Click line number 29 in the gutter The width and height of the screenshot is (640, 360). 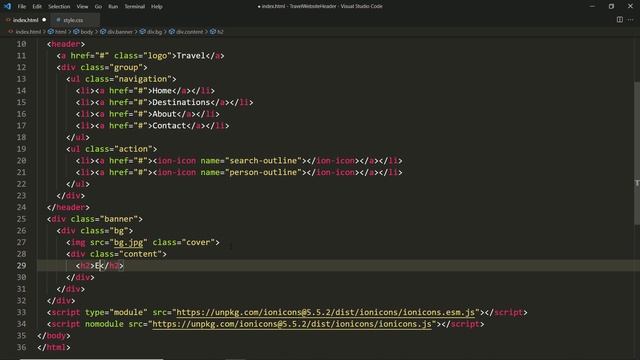coord(21,266)
